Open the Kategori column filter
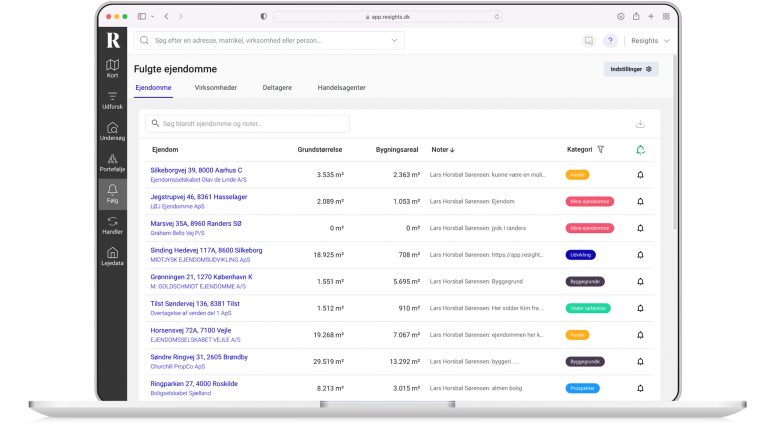 [601, 150]
